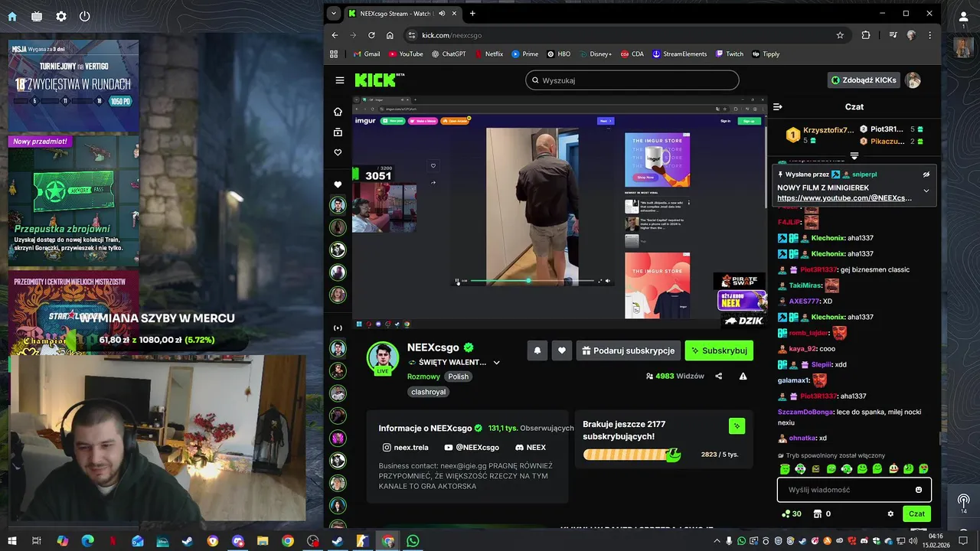Open the Following heart icon in sidebar

[x=338, y=152]
